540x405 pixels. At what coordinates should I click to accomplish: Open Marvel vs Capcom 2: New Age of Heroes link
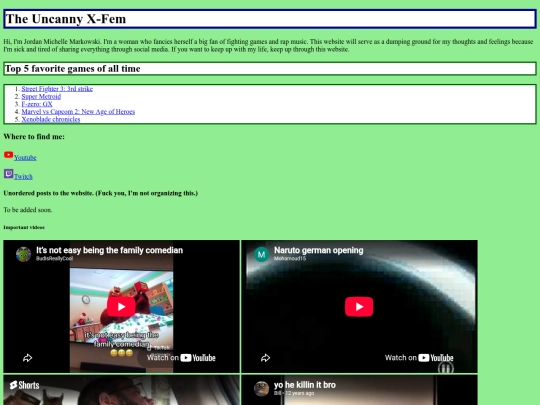78,112
